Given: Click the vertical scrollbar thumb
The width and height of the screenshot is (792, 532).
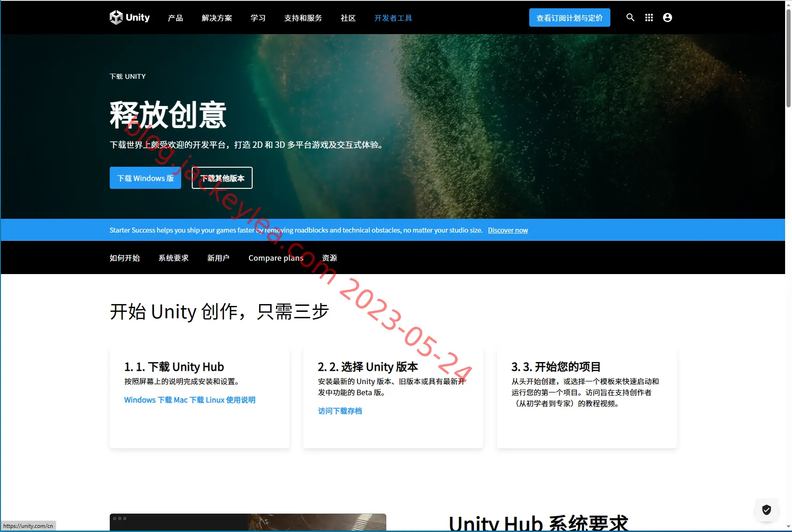Looking at the screenshot, I should coord(788,58).
